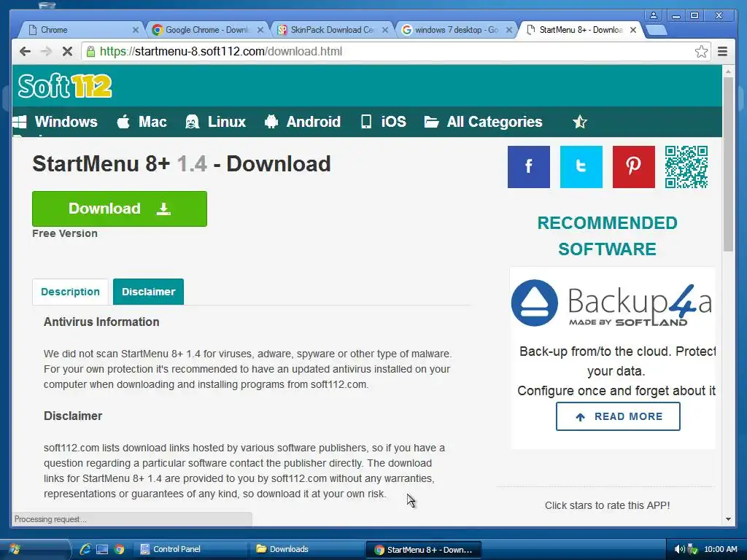Open the Mac category link
Image resolution: width=747 pixels, height=560 pixels.
(152, 122)
